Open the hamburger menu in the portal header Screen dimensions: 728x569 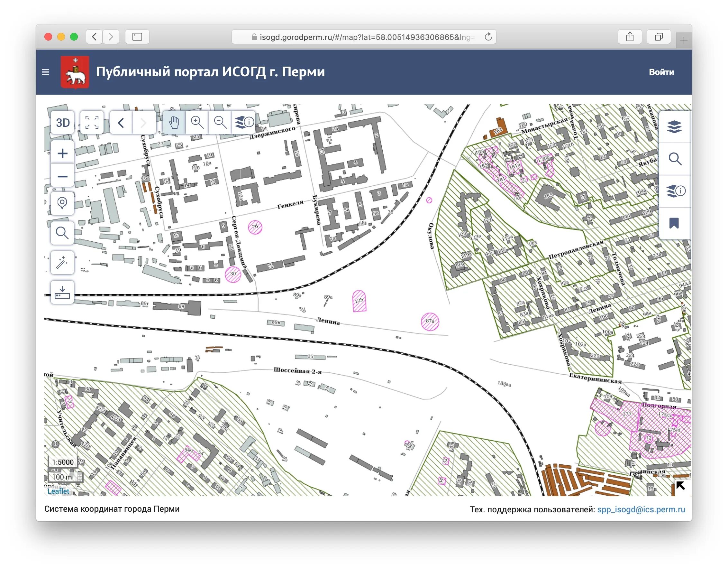(45, 72)
